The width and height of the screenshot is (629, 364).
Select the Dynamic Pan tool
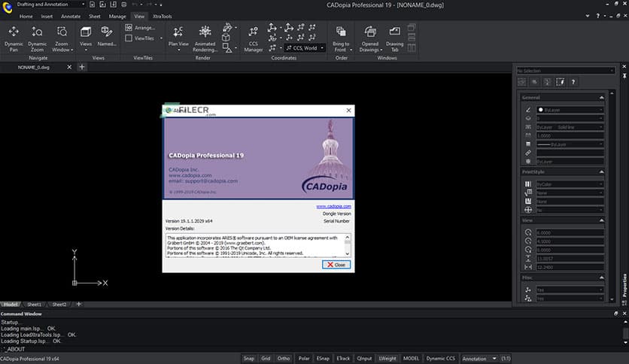[14, 38]
